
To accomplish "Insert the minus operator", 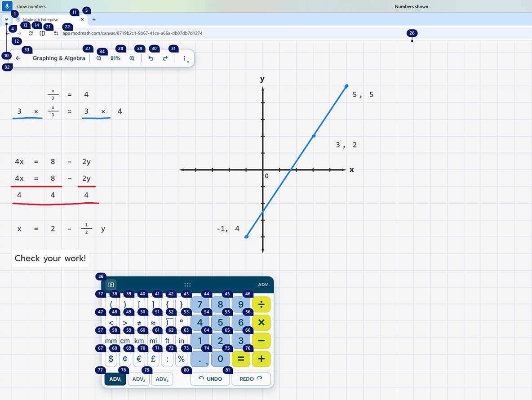I will [x=261, y=340].
